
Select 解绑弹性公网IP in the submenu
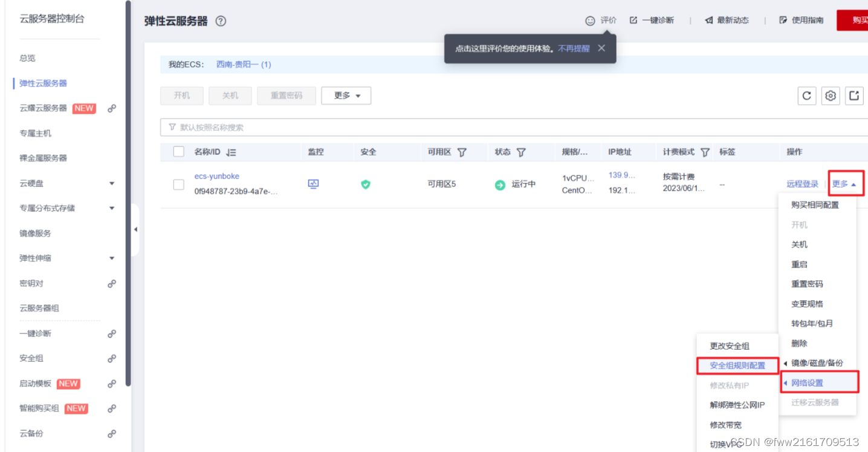tap(737, 405)
